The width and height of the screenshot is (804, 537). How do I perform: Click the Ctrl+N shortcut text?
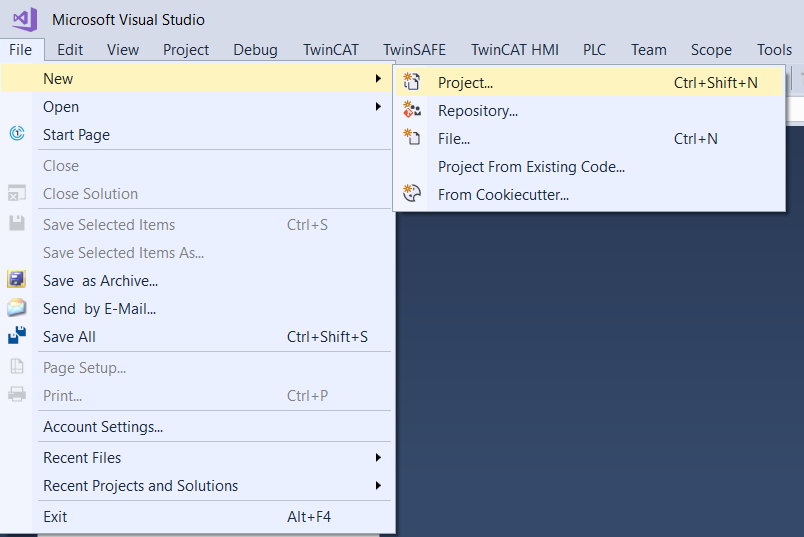tap(695, 138)
